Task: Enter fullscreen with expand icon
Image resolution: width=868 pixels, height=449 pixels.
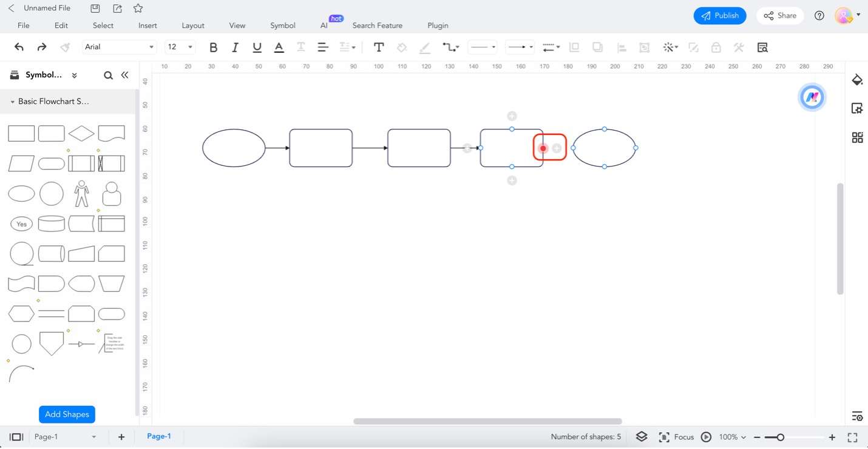Action: click(852, 437)
